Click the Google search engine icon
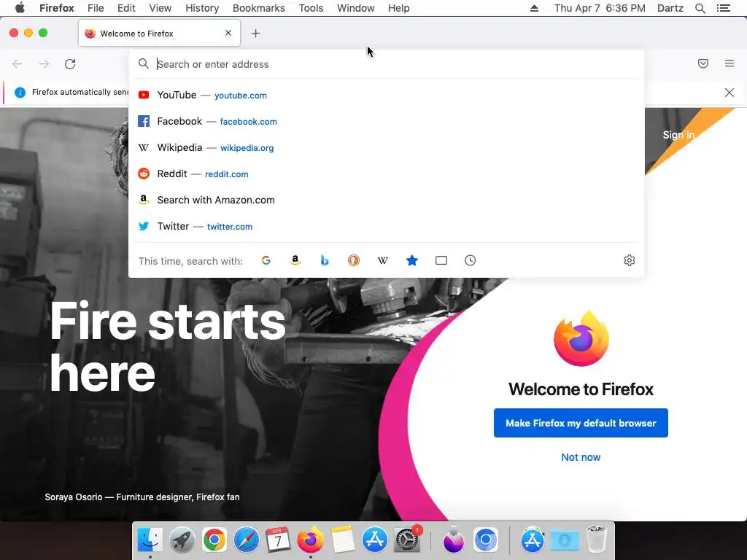The height and width of the screenshot is (560, 747). (266, 260)
